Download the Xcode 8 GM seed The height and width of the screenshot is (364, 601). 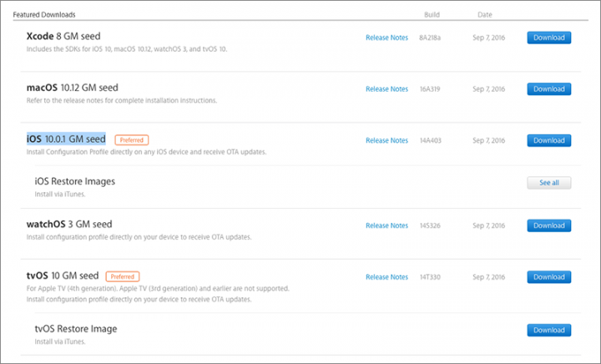[x=549, y=38]
